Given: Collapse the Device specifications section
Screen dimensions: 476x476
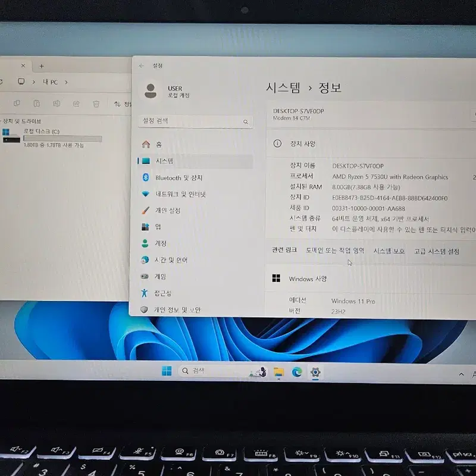Looking at the screenshot, I should (x=371, y=144).
